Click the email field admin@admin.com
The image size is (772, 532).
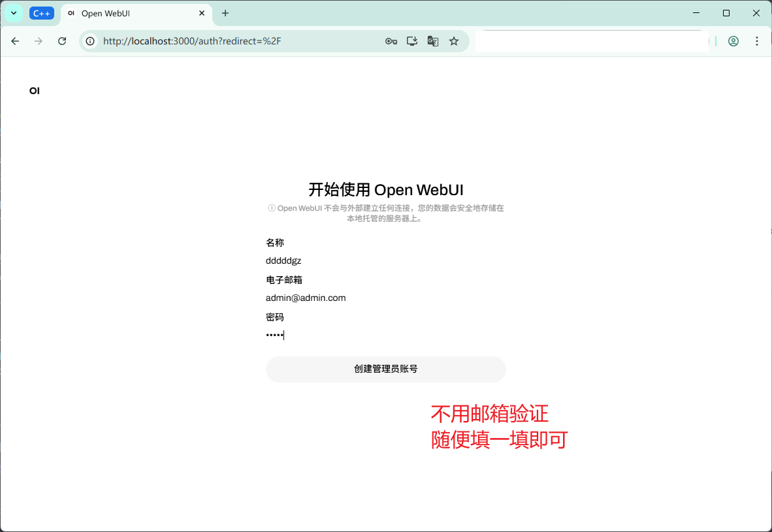coord(386,298)
